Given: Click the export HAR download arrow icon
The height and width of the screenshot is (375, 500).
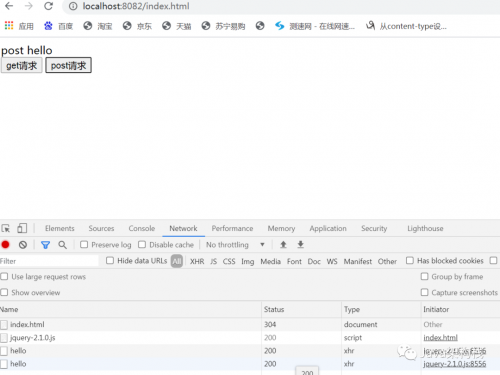Looking at the screenshot, I should [300, 245].
